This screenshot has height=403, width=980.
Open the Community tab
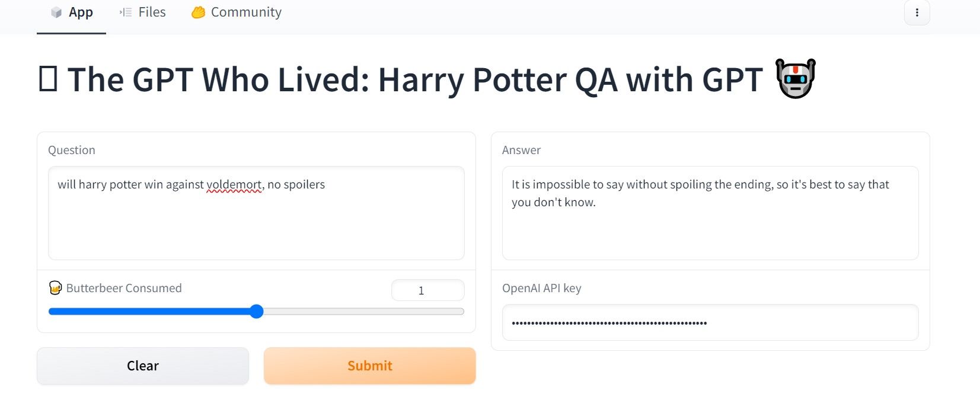[x=237, y=12]
